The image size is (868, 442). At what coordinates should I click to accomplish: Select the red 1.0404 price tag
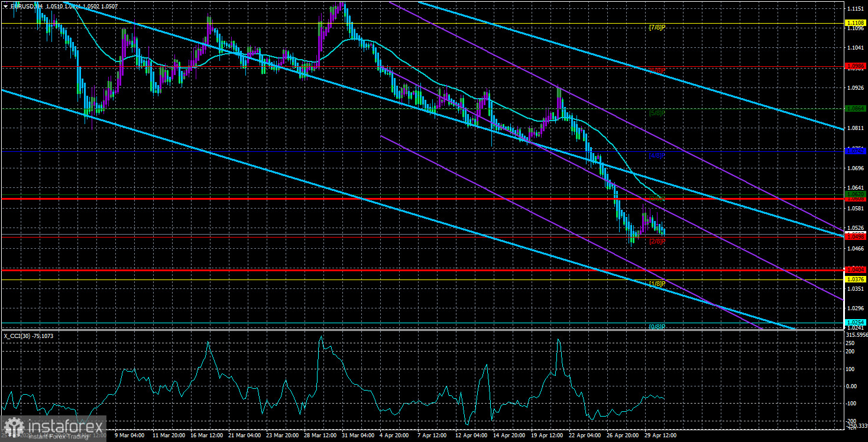pos(856,270)
